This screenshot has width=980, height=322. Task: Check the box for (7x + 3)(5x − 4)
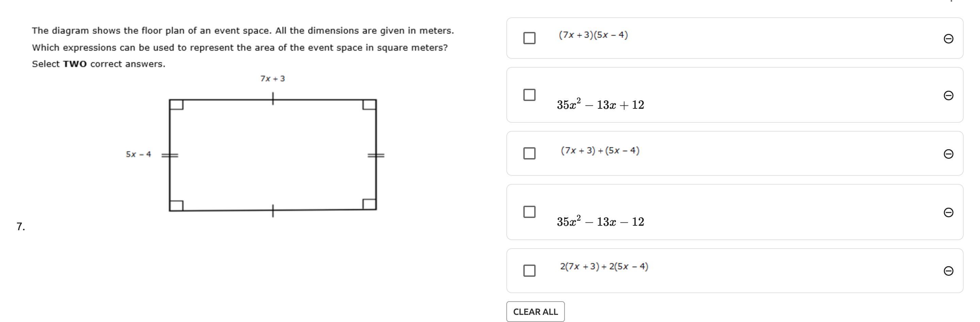(529, 38)
